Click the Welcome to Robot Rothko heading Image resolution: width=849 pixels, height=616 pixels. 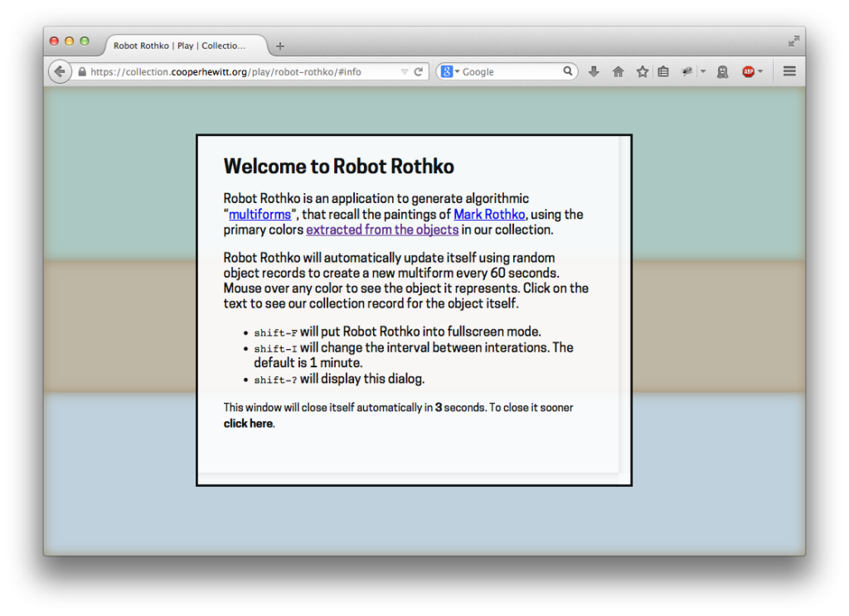point(339,166)
